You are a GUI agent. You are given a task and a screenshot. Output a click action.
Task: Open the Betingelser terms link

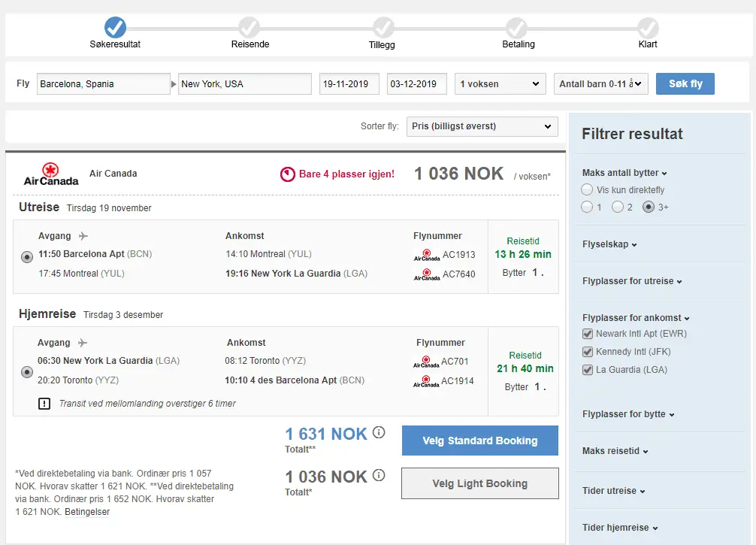click(87, 512)
